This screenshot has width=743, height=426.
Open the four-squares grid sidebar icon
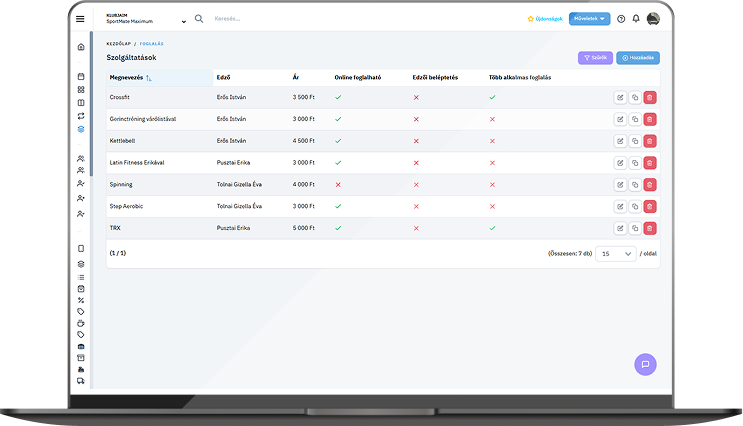[x=81, y=90]
